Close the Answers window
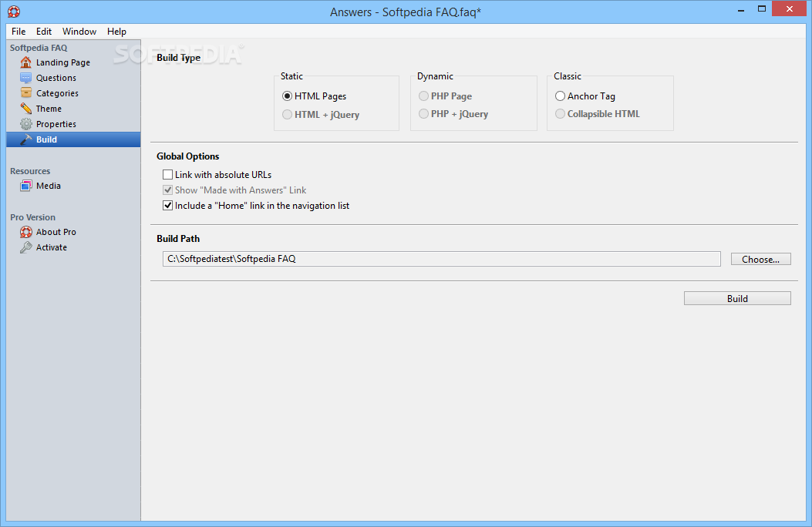Viewport: 812px width, 527px height. [x=789, y=8]
